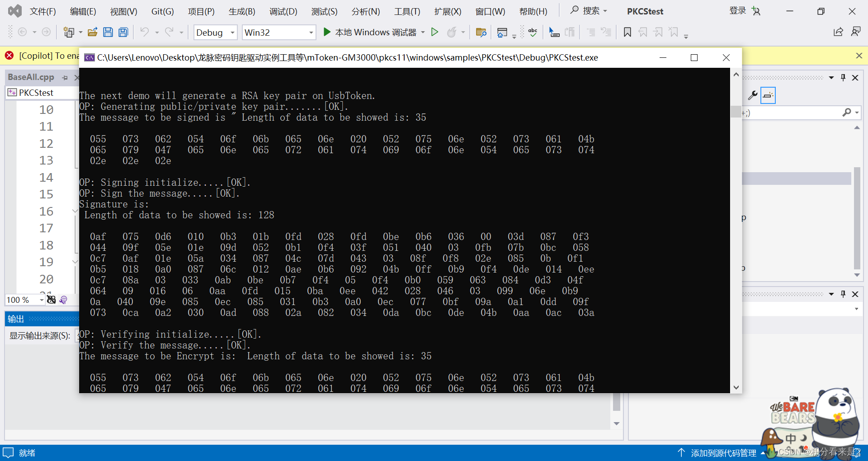
Task: Collapse the code fold at line 16
Action: 75,211
